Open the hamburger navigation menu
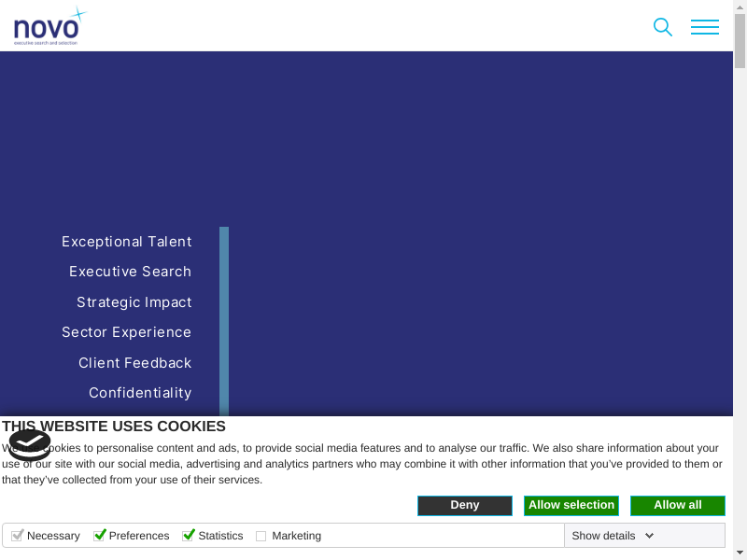Screen dimensions: 747x560 click(x=704, y=27)
